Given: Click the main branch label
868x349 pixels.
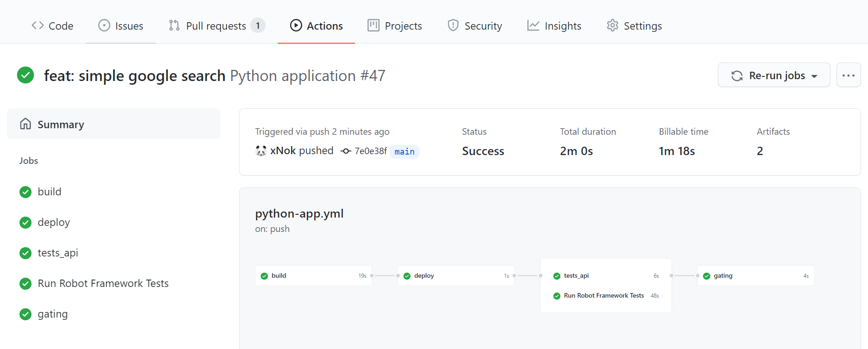Looking at the screenshot, I should [x=404, y=152].
